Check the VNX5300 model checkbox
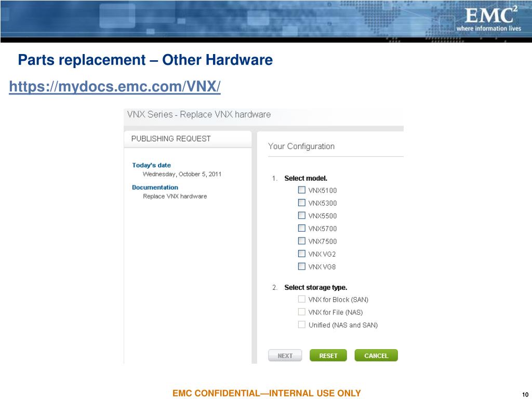Viewport: 532px width, 399px height. 302,203
